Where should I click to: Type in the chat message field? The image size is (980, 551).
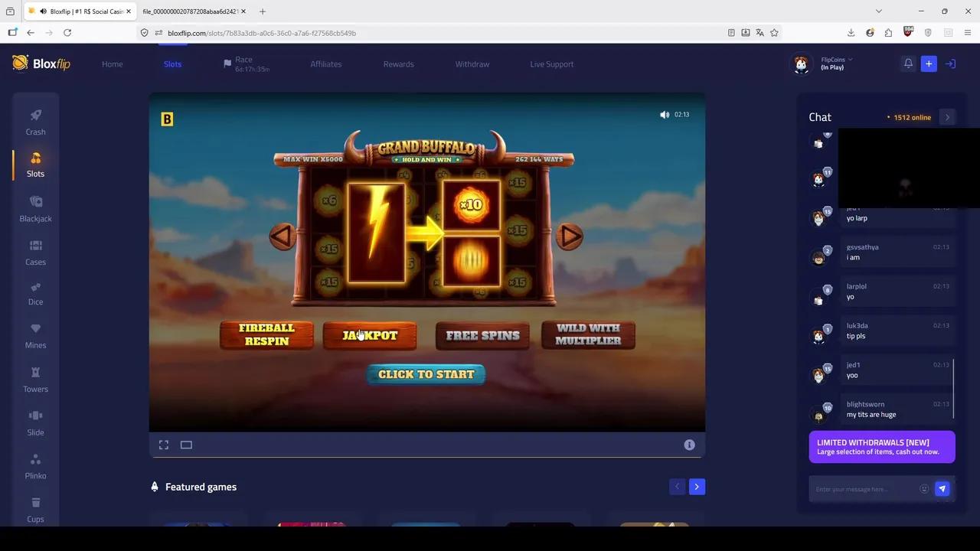pos(865,489)
